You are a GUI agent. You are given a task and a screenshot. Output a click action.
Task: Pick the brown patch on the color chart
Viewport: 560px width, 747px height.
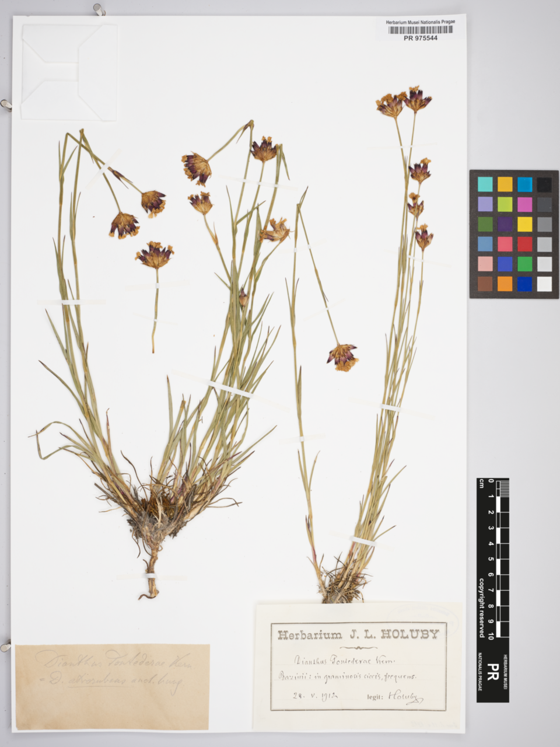click(x=485, y=284)
